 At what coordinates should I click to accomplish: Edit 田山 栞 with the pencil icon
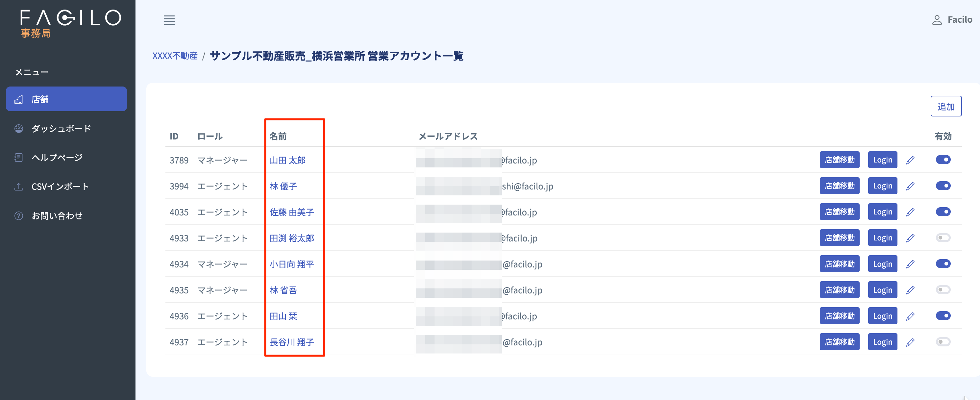pos(910,316)
